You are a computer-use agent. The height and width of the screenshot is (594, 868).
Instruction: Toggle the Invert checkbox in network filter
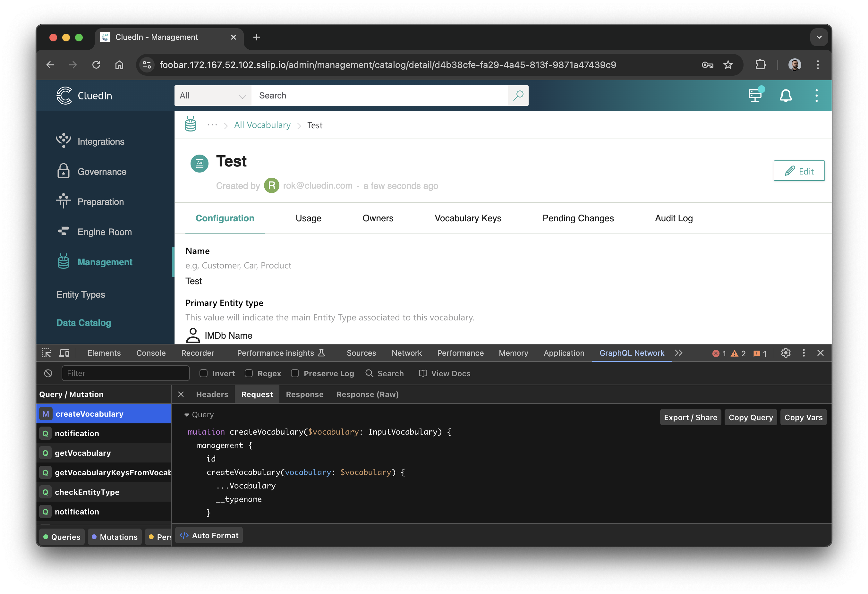(x=204, y=373)
